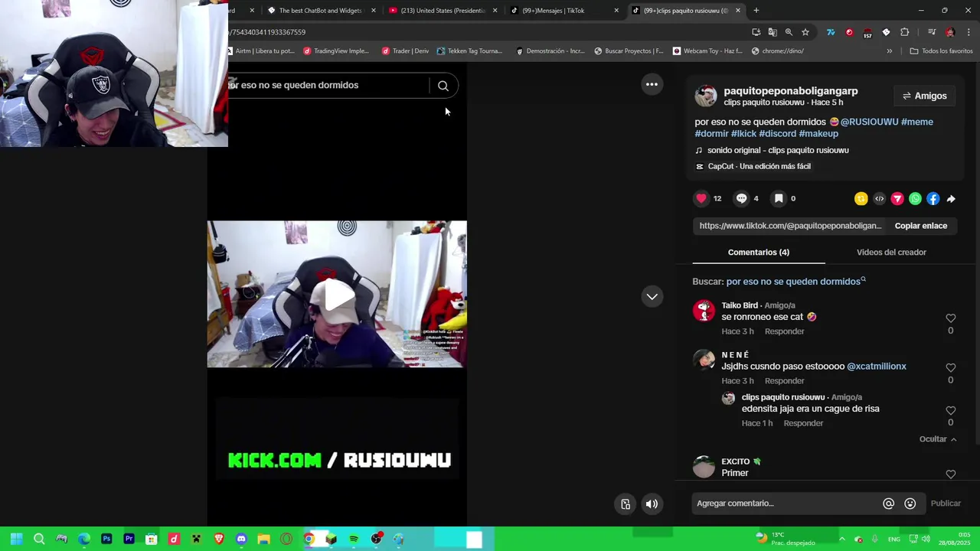Viewport: 980px width, 551px height.
Task: Open media controls icon in Chrome toolbar
Action: [932, 32]
